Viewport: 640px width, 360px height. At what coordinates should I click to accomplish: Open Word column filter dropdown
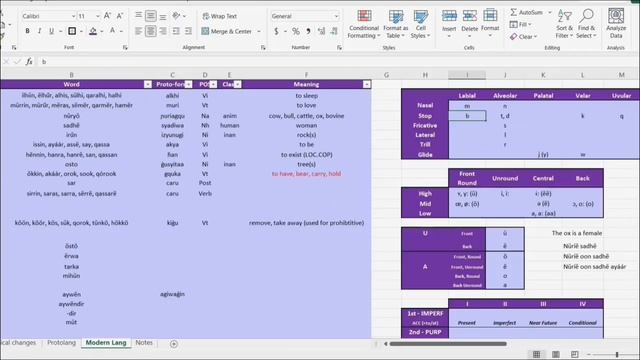coord(148,84)
